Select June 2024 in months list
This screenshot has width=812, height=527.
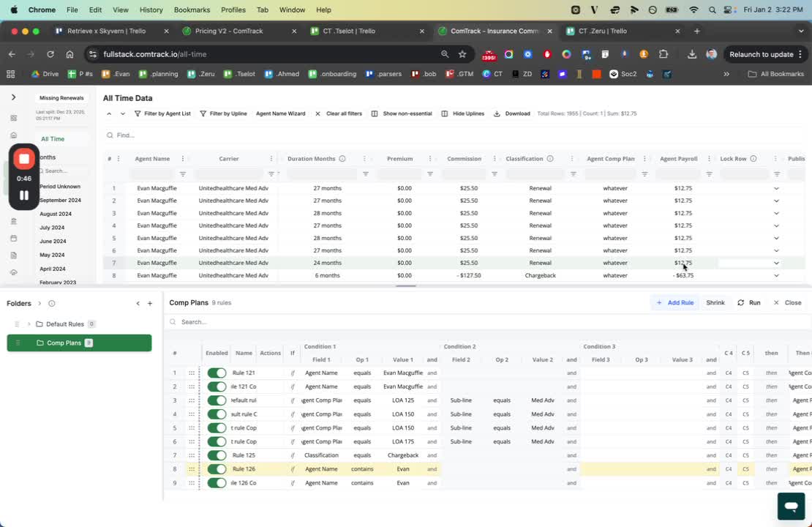pyautogui.click(x=53, y=241)
